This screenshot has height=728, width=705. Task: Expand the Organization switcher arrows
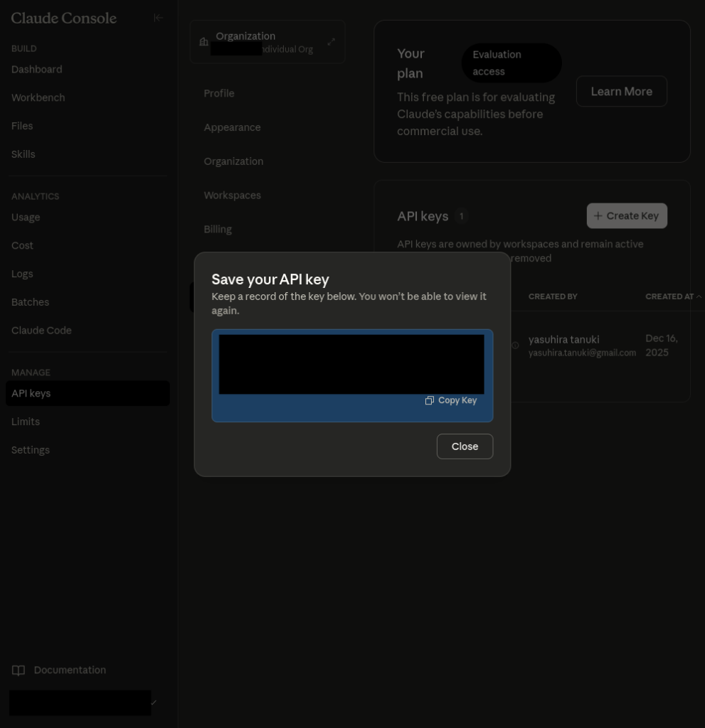click(331, 42)
